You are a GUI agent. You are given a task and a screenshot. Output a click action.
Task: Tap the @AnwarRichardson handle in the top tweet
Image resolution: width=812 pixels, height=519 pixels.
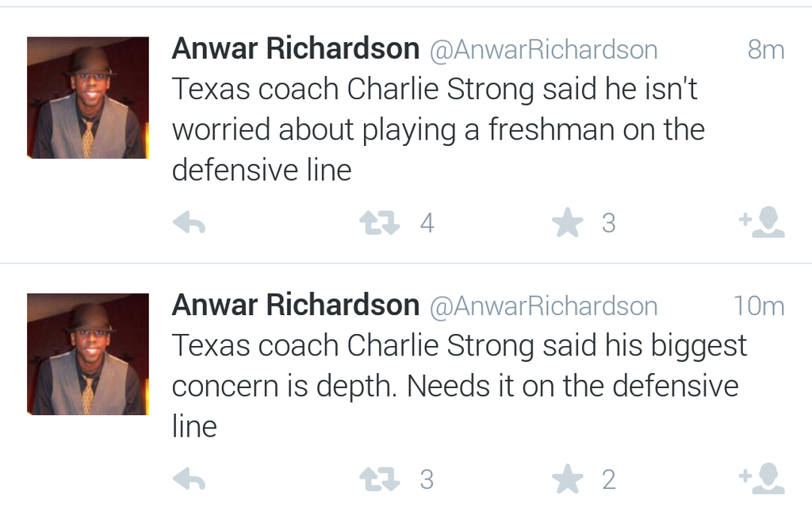[543, 50]
